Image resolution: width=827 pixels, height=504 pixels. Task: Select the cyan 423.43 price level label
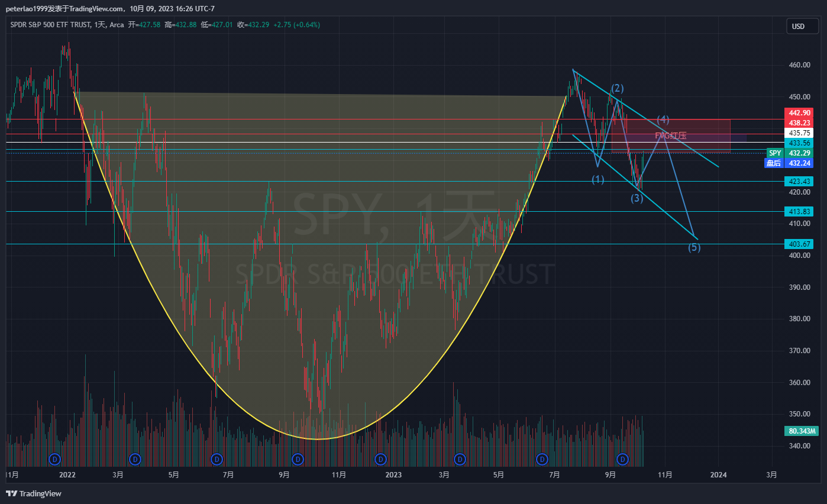[x=799, y=182]
